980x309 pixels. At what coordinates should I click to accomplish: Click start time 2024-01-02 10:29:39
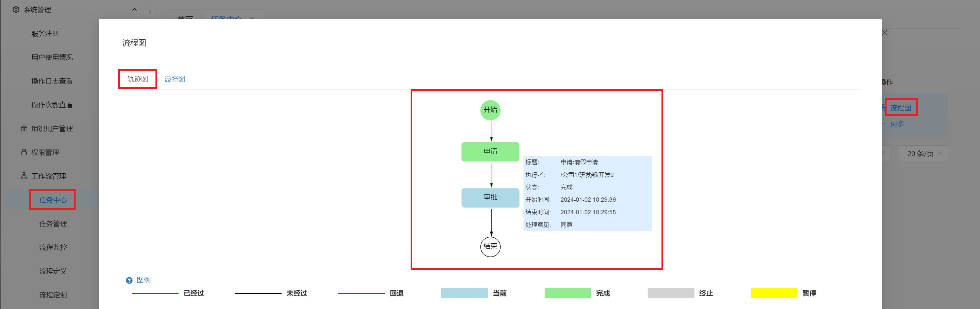(588, 200)
